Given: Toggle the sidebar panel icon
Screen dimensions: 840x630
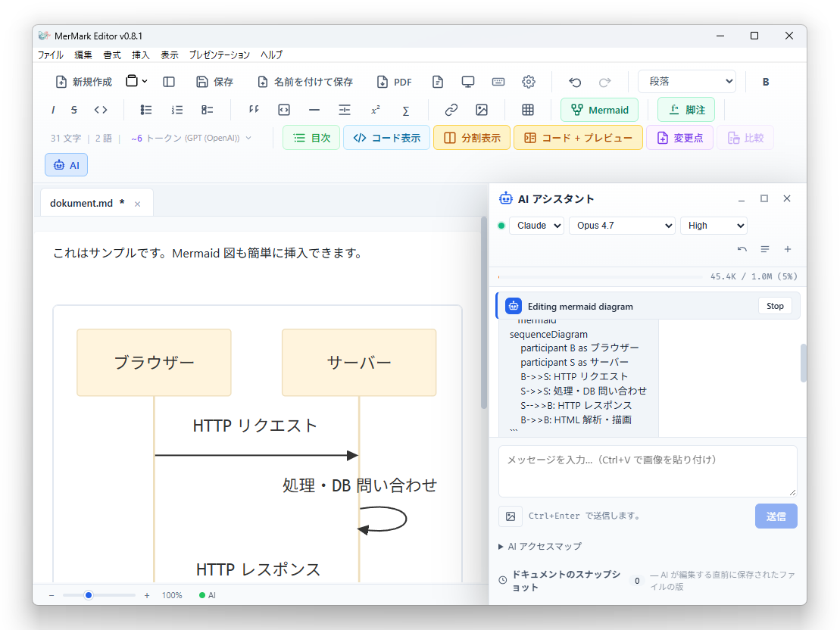Looking at the screenshot, I should click(169, 82).
